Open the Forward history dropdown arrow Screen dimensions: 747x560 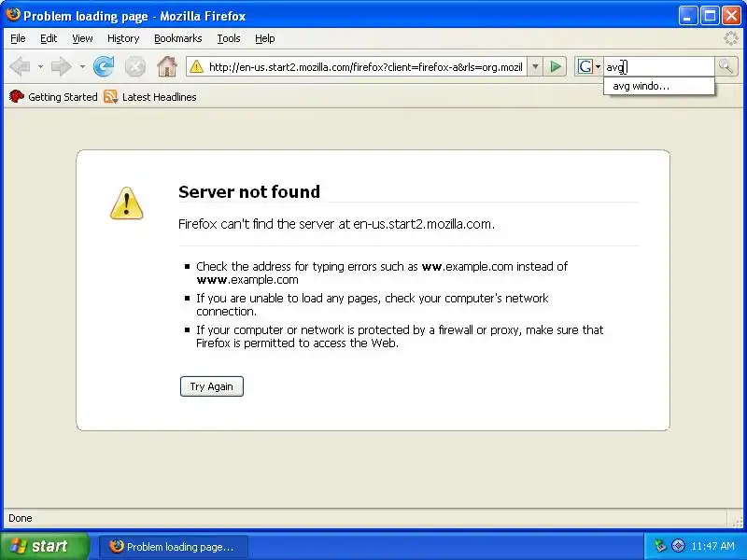click(82, 66)
